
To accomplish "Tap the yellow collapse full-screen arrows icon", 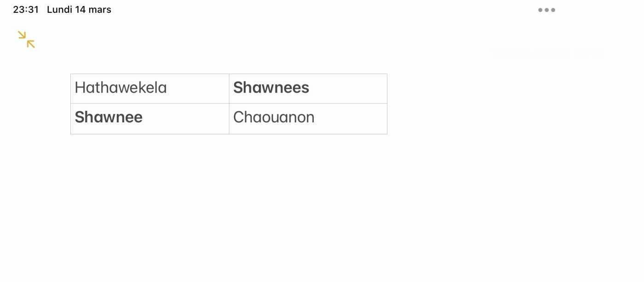I will point(27,40).
